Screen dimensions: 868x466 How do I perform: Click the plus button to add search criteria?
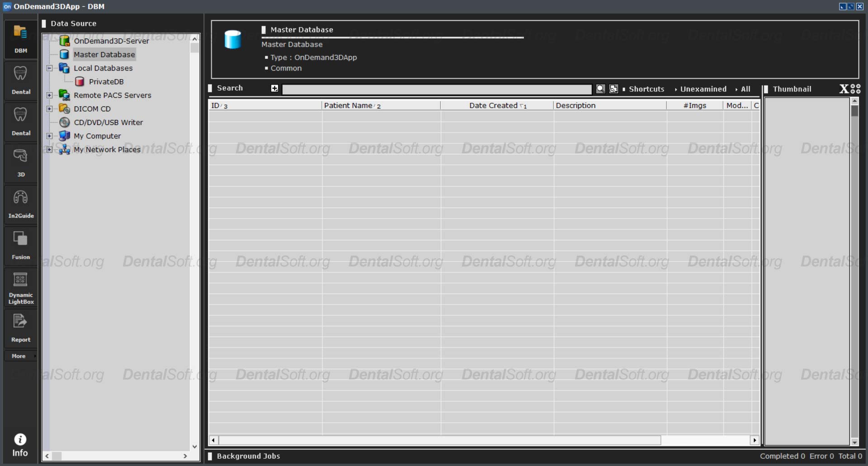pos(274,89)
